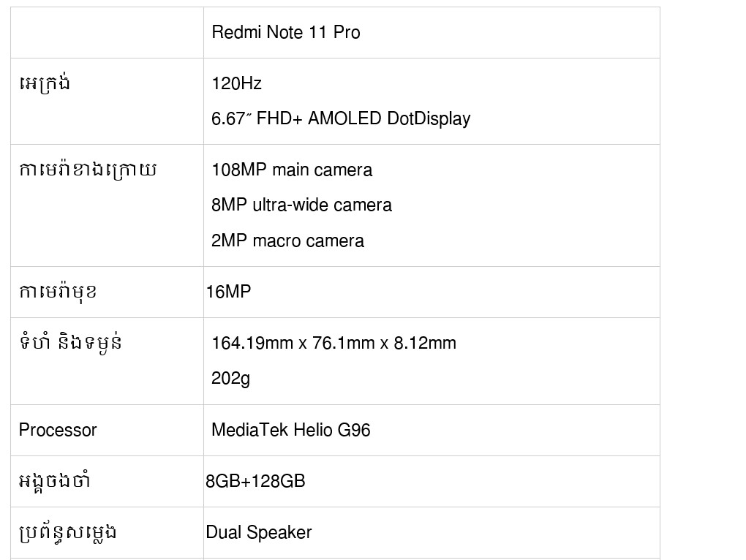The width and height of the screenshot is (746, 560).
Task: Click the ប្រព័ន្ធសម្លេង row label
Action: [x=67, y=532]
